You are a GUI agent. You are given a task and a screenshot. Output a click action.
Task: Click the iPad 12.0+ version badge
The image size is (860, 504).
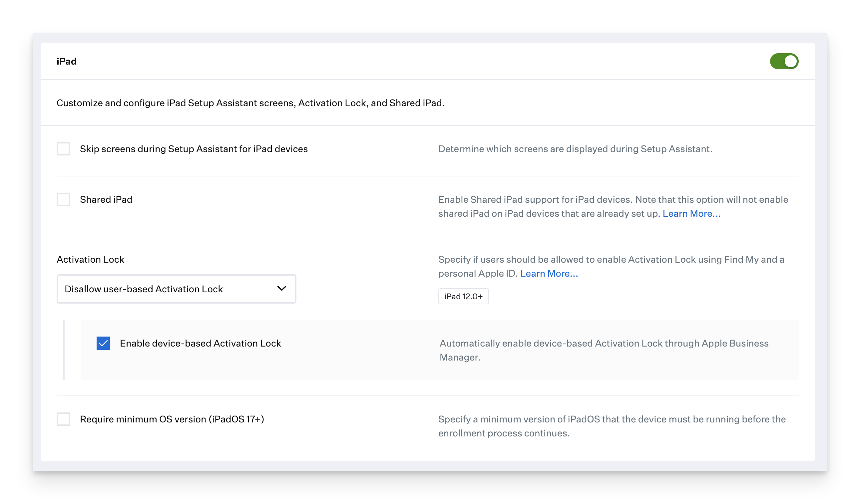click(x=463, y=296)
